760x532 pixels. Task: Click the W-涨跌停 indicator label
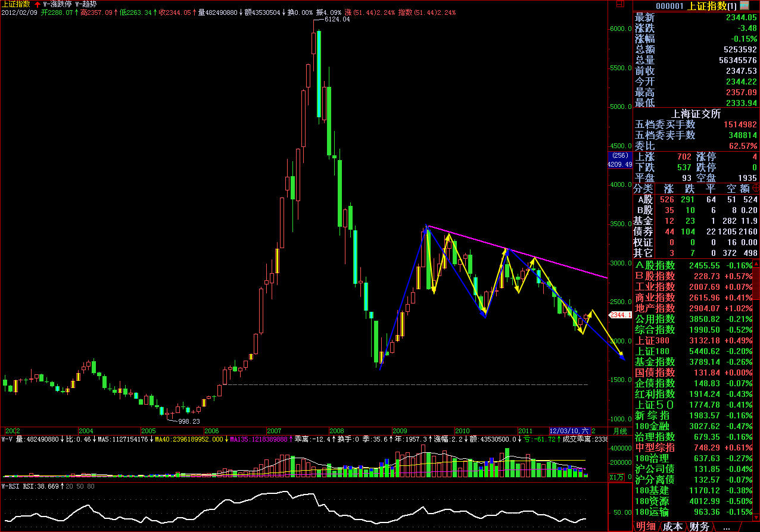click(58, 4)
